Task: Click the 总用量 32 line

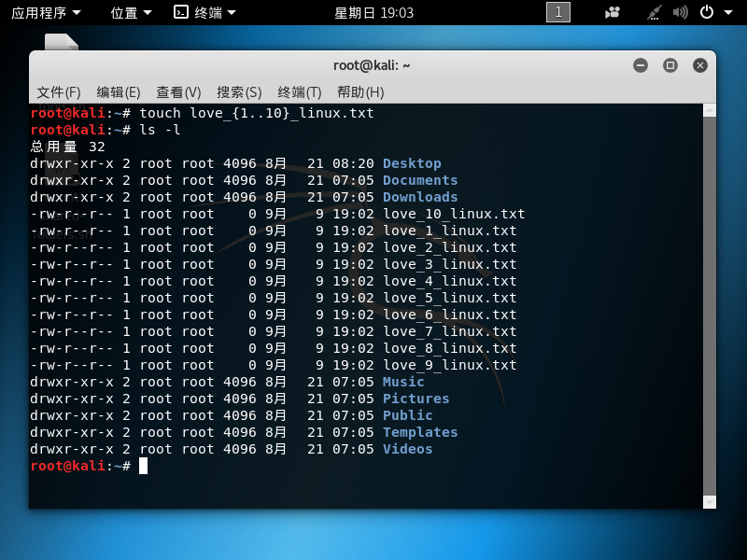Action: (x=67, y=147)
